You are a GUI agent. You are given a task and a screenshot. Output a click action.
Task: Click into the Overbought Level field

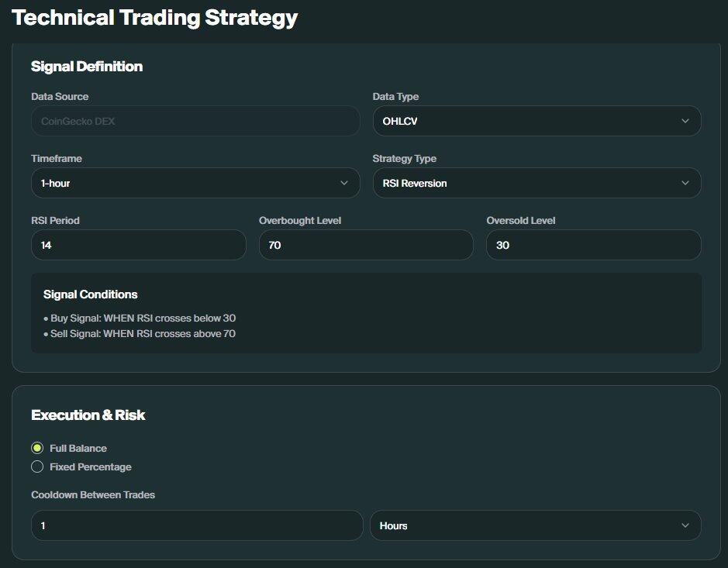click(x=366, y=245)
